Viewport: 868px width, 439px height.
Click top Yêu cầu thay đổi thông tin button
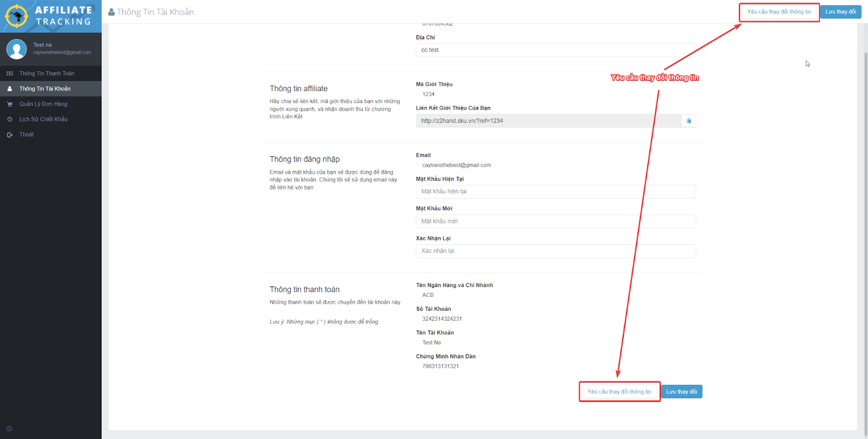(779, 12)
